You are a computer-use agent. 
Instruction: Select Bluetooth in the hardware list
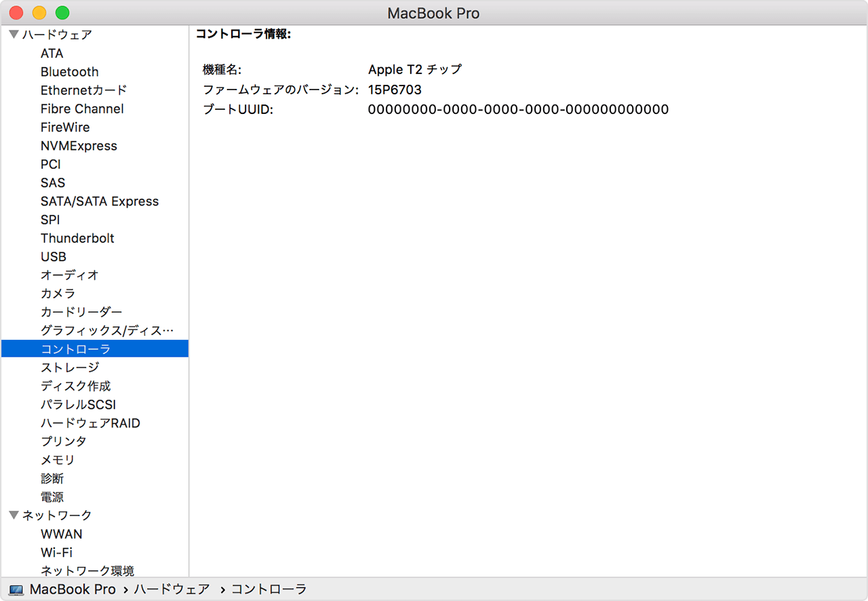tap(69, 72)
